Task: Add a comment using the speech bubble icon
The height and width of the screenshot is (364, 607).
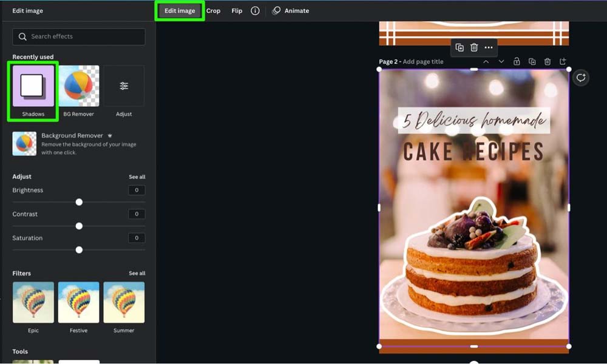Action: coord(581,78)
